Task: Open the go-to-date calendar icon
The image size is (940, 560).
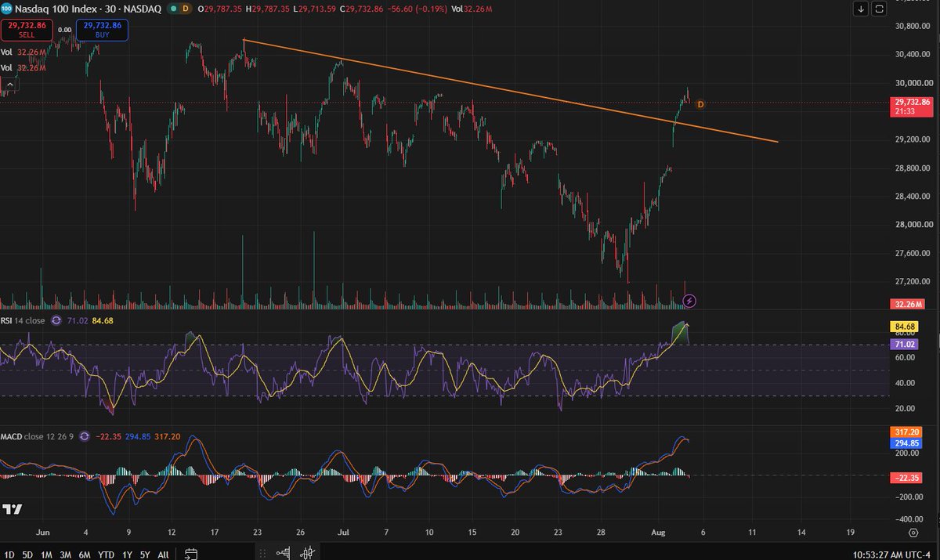Action: click(190, 554)
